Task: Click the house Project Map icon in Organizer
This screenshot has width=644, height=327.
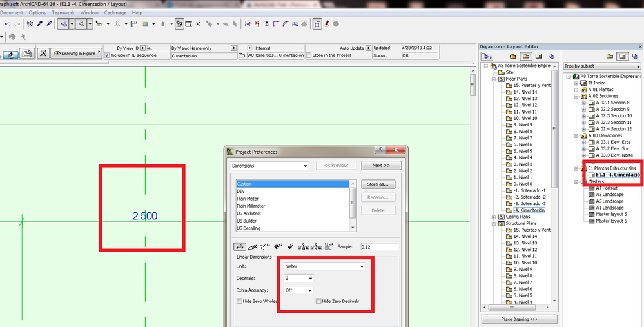Action: click(512, 56)
